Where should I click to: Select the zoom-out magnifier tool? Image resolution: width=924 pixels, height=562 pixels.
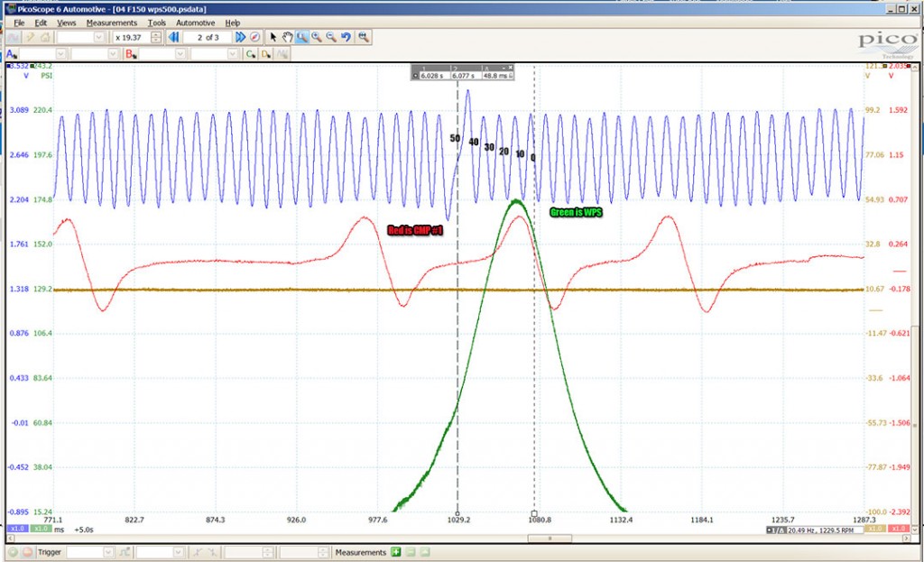[331, 37]
